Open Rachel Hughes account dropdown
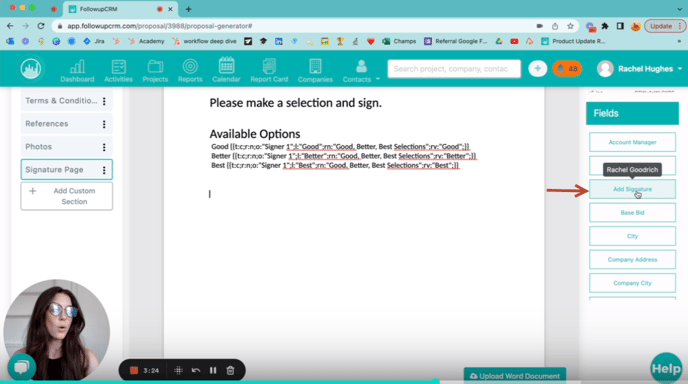 (640, 69)
